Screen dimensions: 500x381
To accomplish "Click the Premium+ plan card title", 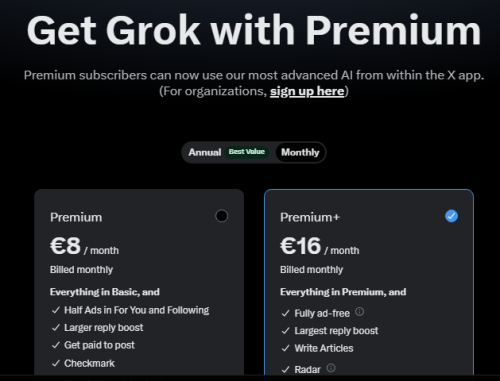I will (x=310, y=217).
